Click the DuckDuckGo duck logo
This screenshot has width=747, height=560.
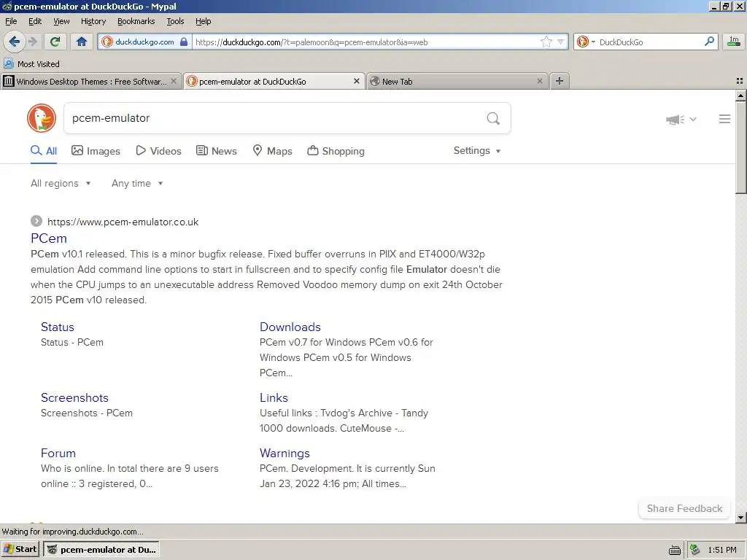[x=42, y=118]
